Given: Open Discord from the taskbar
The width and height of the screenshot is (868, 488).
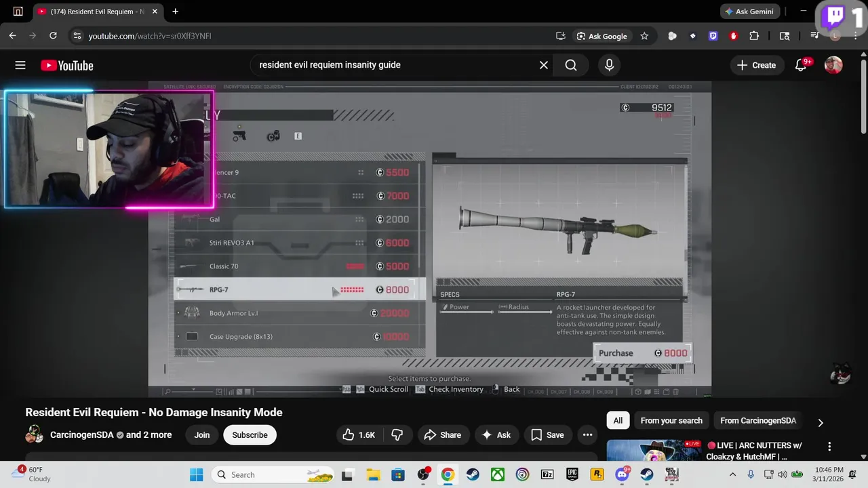Looking at the screenshot, I should [x=622, y=474].
